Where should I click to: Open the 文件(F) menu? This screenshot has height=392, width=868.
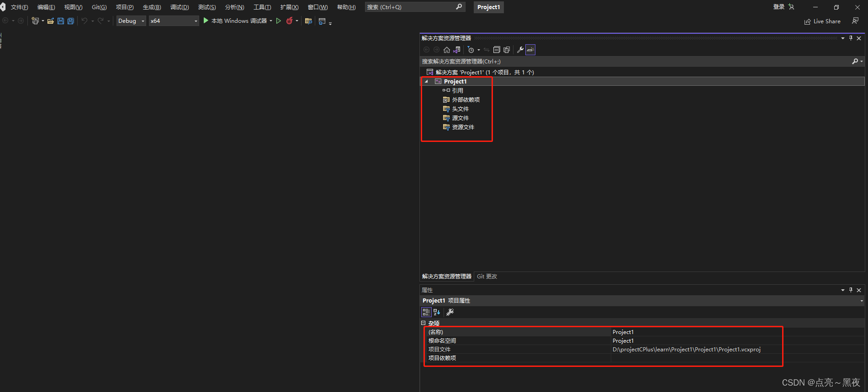(x=19, y=7)
